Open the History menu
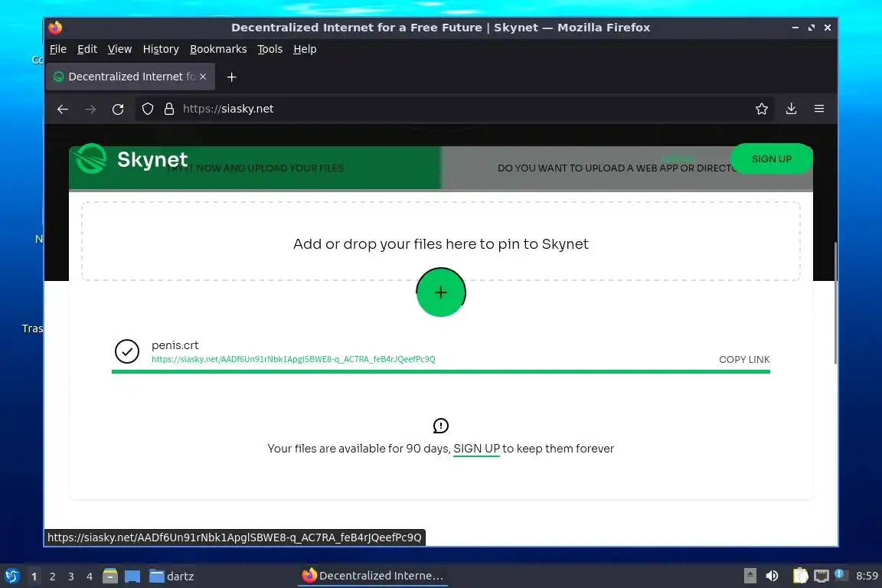 161,49
